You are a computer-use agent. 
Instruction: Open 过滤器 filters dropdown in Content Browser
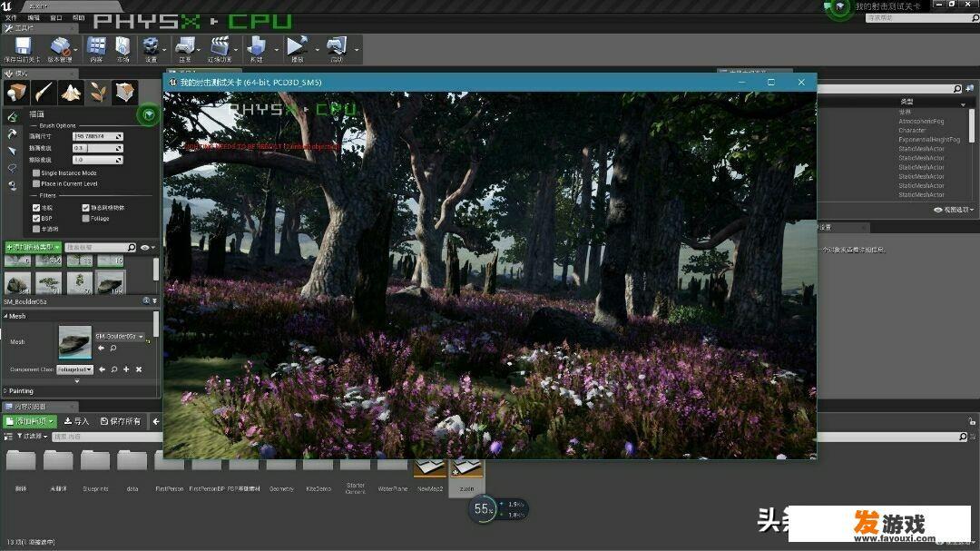pyautogui.click(x=32, y=436)
